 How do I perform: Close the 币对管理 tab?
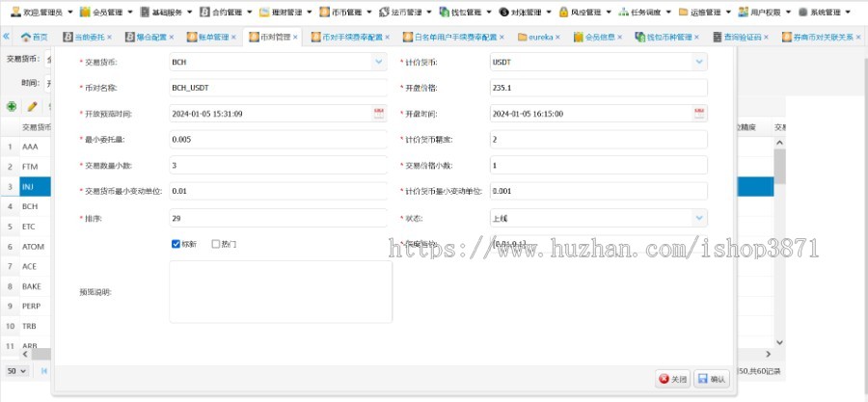(295, 37)
